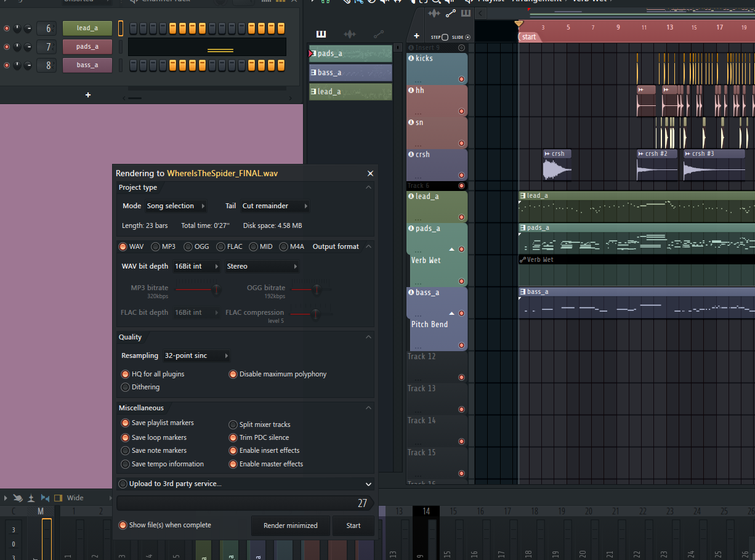This screenshot has height=560, width=755.
Task: Open the Resampling 32-point sinc dropdown
Action: [196, 356]
